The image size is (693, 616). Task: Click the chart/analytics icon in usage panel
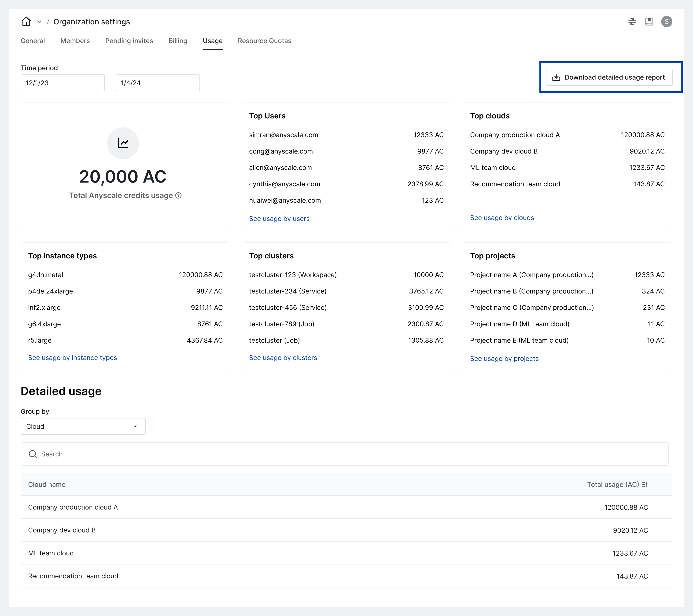123,143
